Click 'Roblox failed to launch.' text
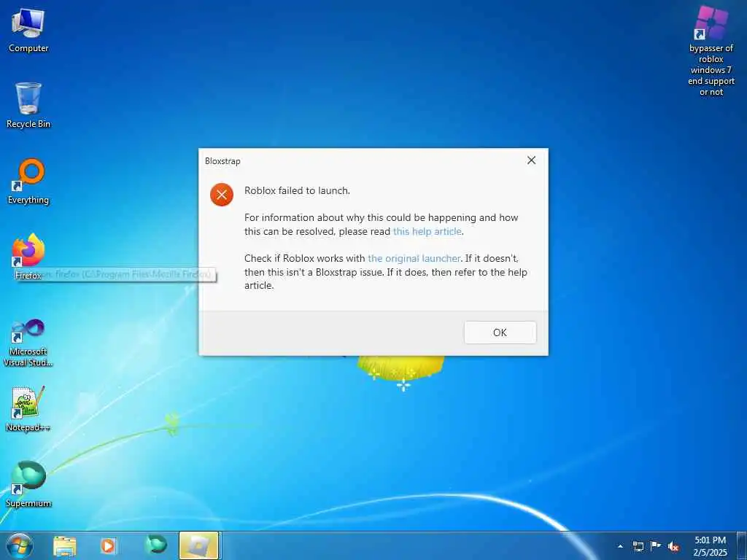This screenshot has width=747, height=560. tap(298, 190)
